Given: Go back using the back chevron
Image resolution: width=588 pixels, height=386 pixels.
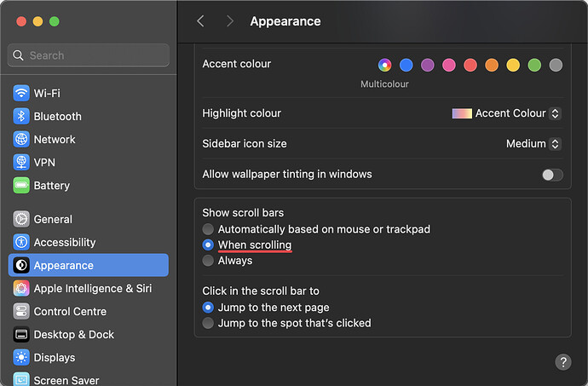Looking at the screenshot, I should coord(200,21).
